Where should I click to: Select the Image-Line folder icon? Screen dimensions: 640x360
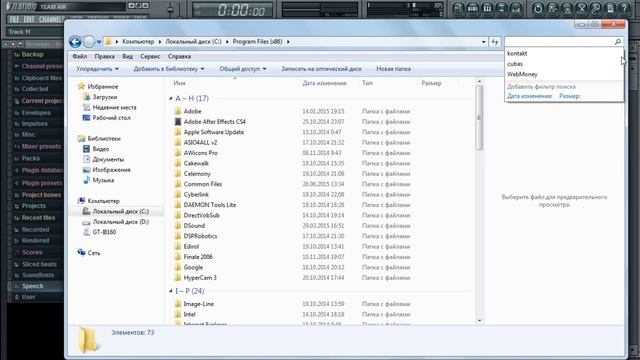click(178, 304)
